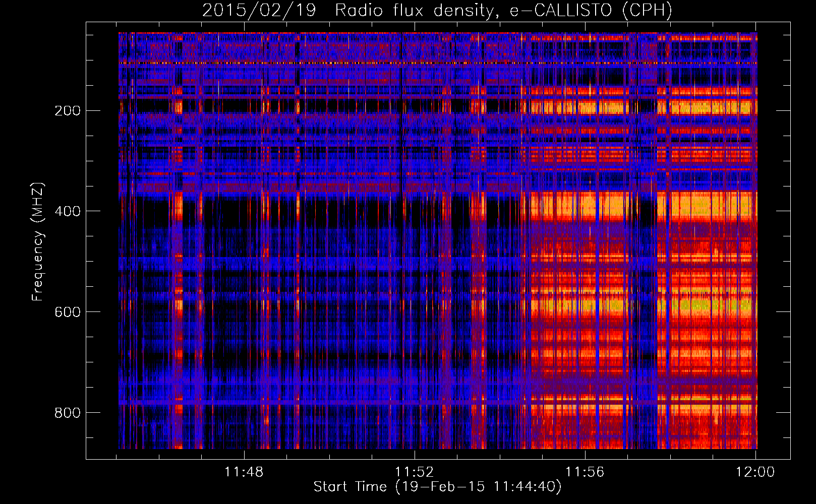Click the 11:52 time tick label
Screen dimensions: 816x504
[414, 472]
